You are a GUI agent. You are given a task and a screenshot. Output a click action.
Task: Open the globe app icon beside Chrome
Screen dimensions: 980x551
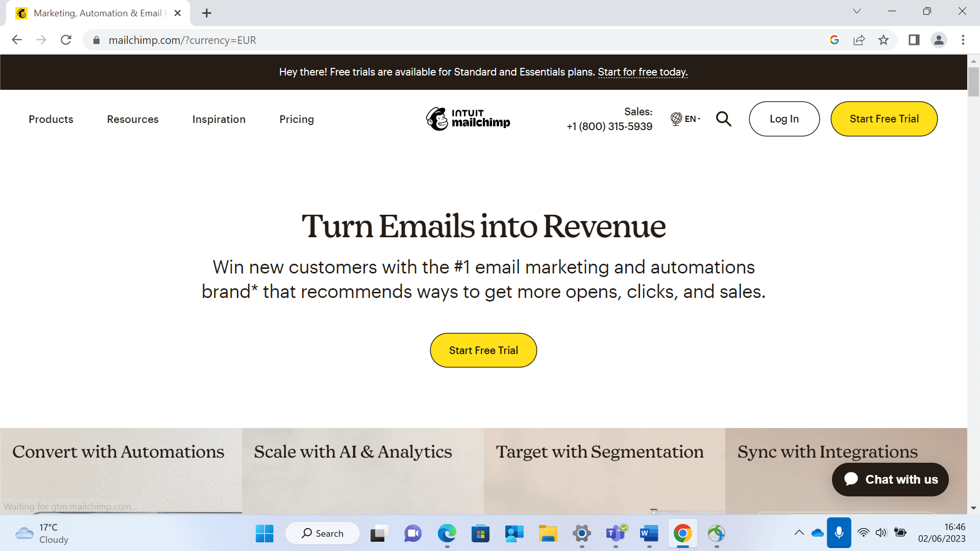[x=716, y=534]
